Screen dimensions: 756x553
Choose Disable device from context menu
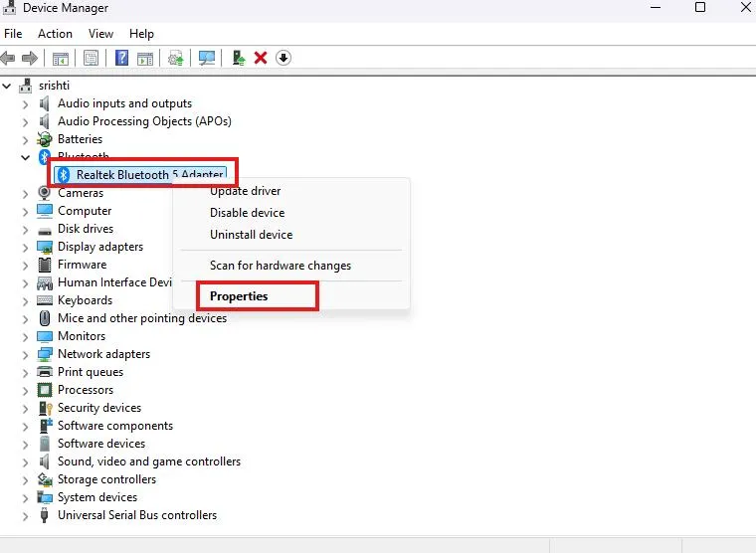247,213
